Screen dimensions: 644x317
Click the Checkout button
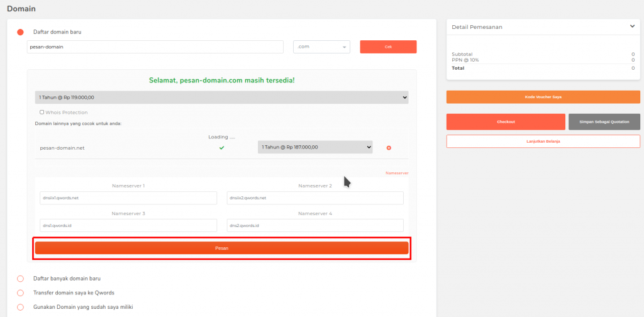(506, 121)
